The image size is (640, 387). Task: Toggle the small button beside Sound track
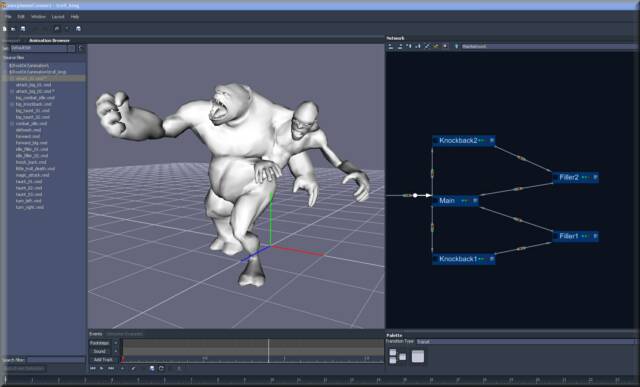pos(116,351)
